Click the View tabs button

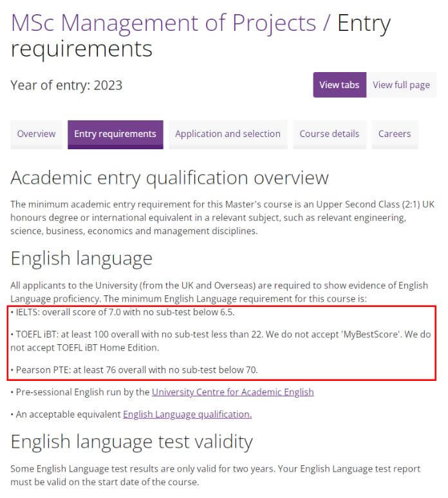point(339,85)
